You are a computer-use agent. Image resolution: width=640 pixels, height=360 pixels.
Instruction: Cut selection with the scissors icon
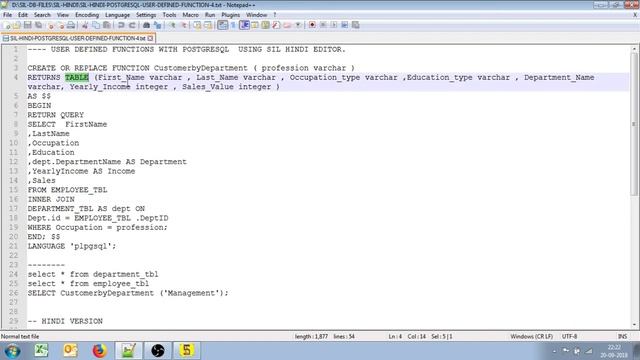pyautogui.click(x=85, y=25)
